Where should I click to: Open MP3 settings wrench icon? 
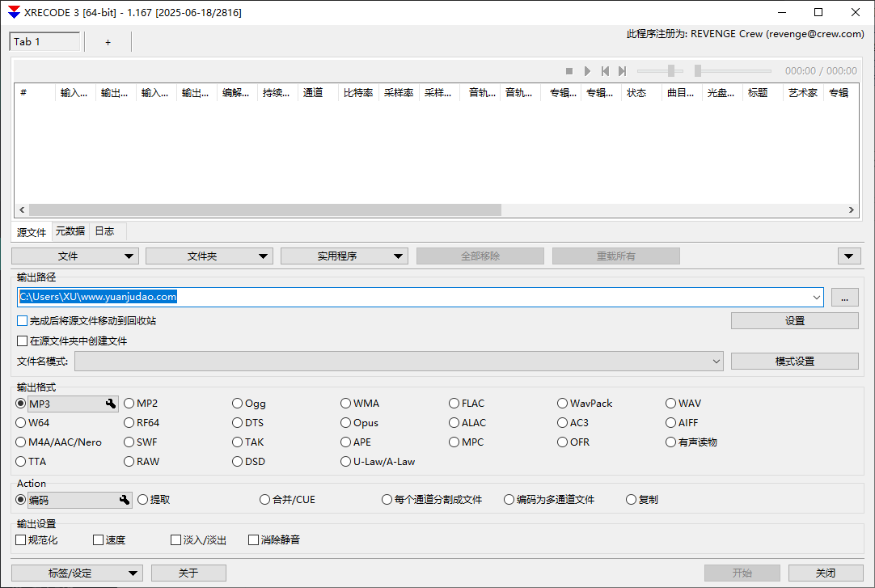coord(111,404)
